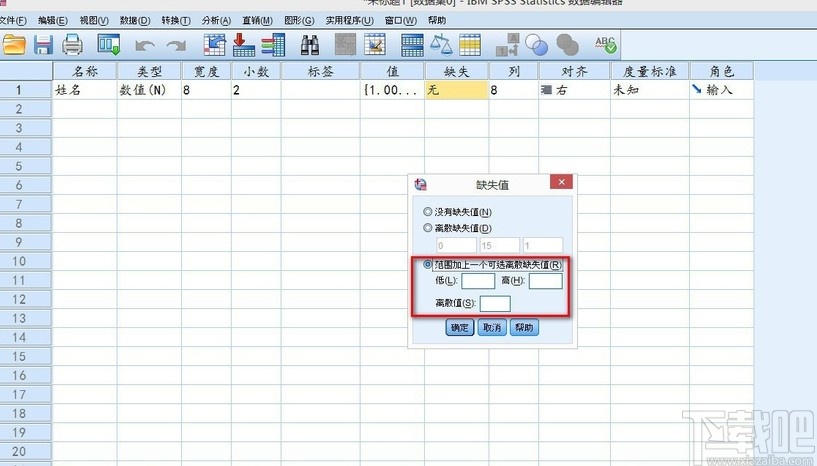Click the input role arrow icon in row 1

coord(697,89)
